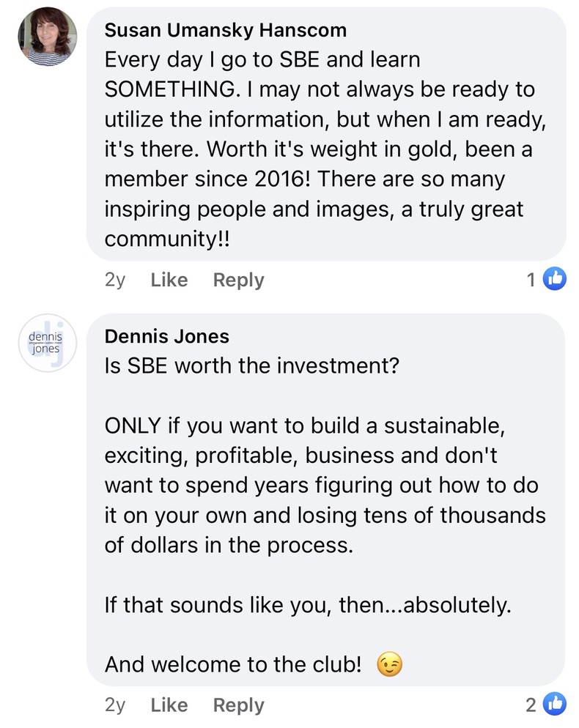Open the Dennis Jones profile name link
The height and width of the screenshot is (728, 579).
167,336
